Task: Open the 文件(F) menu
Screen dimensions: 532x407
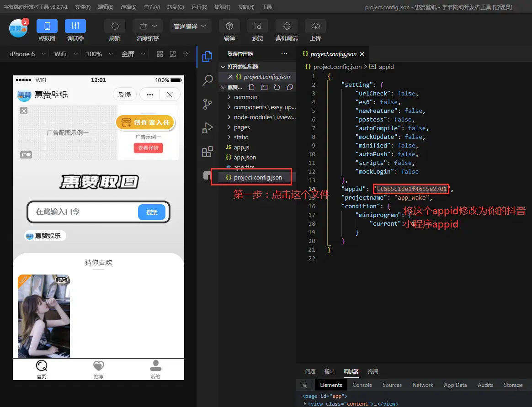Action: tap(83, 7)
